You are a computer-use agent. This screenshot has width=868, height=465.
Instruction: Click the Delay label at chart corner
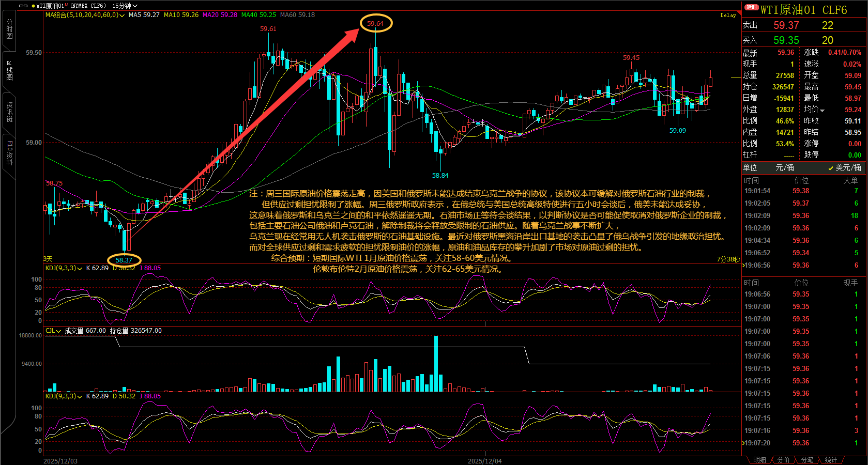point(728,16)
